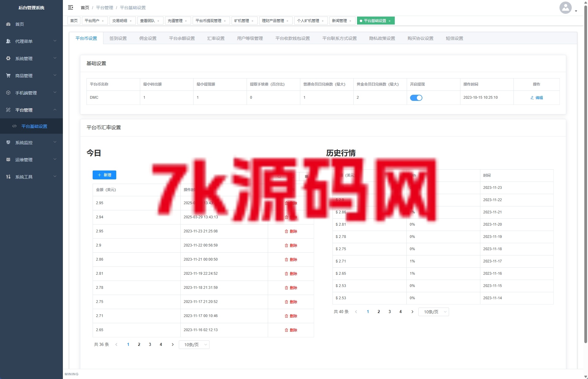This screenshot has height=379, width=588.
Task: Toggle the 开启提现 switch for DMC
Action: [x=416, y=98]
